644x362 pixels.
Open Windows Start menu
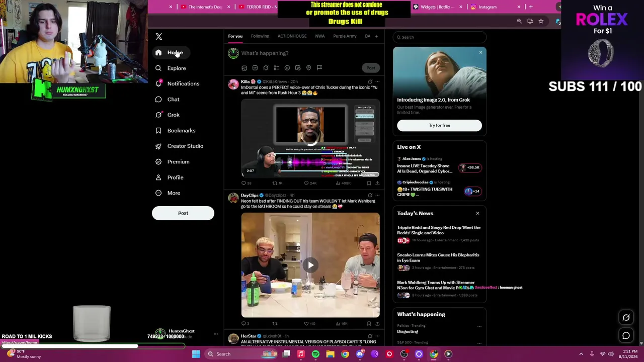pos(196,354)
